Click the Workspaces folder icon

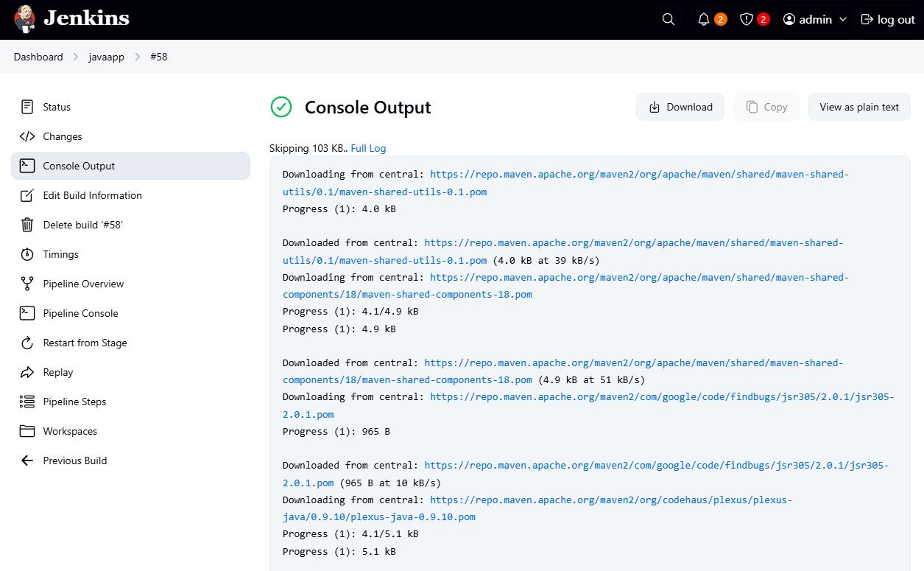[27, 431]
